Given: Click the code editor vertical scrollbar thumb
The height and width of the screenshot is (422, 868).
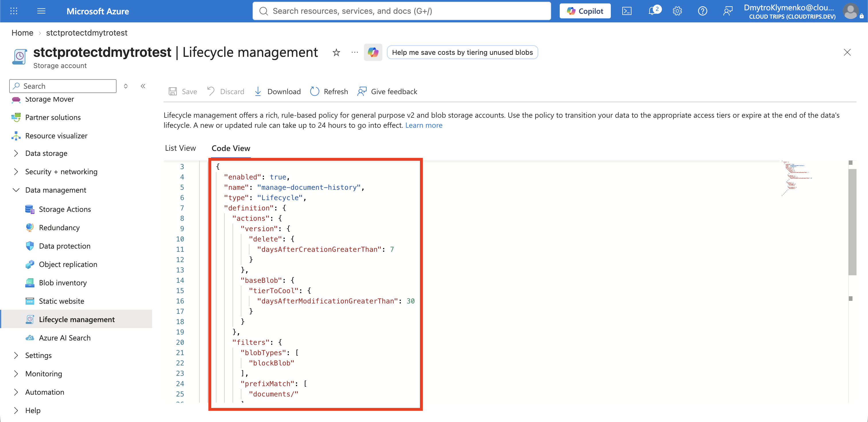Looking at the screenshot, I should tap(852, 222).
